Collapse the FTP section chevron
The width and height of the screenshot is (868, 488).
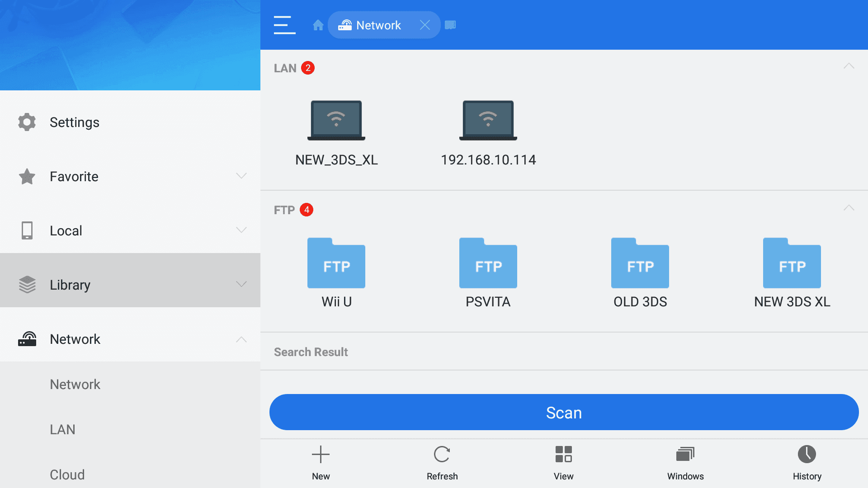849,208
